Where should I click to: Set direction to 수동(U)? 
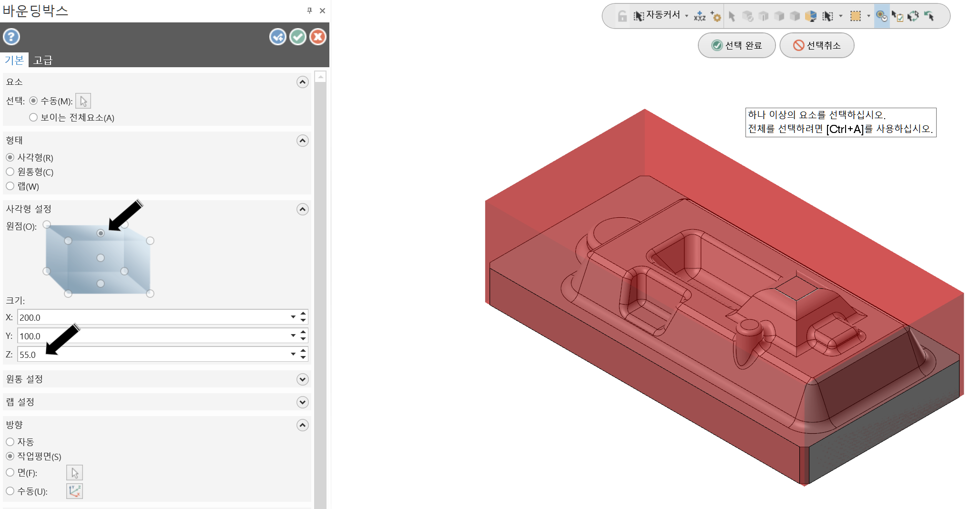coord(10,491)
